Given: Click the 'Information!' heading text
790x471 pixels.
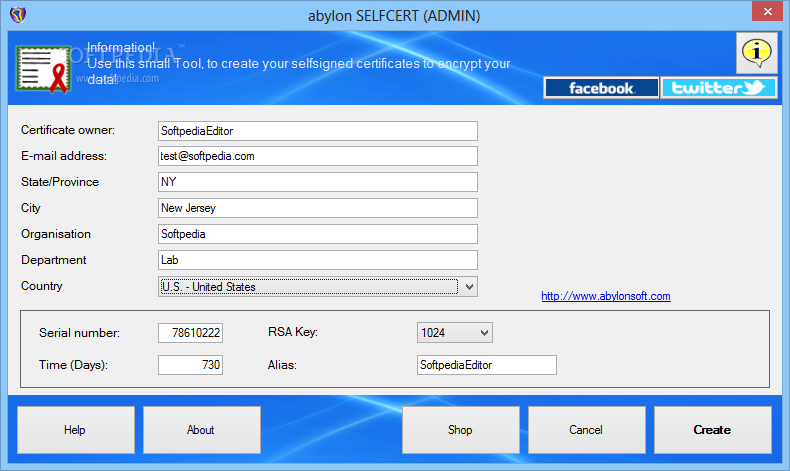Looking at the screenshot, I should [x=121, y=47].
